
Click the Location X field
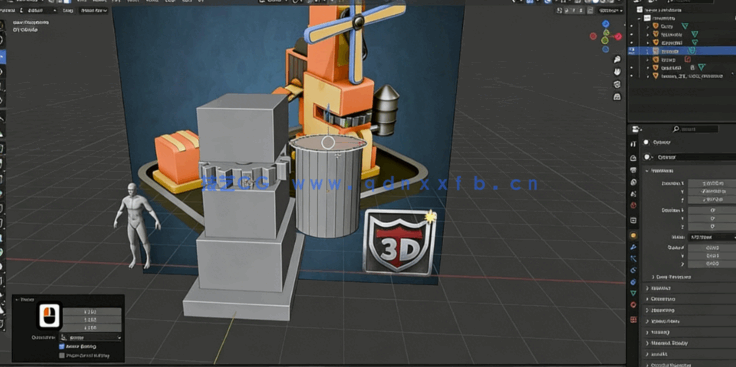tap(712, 183)
